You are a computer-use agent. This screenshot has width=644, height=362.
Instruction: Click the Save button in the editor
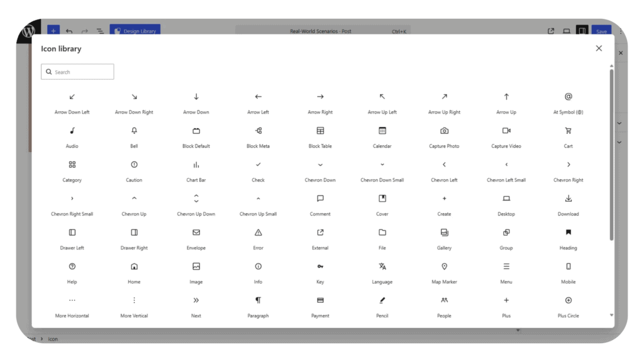(x=601, y=31)
